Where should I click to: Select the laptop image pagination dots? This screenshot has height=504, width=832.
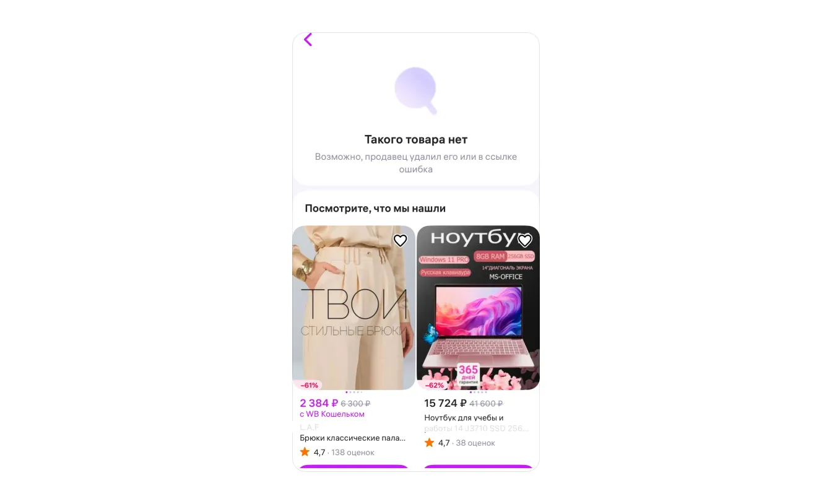(479, 392)
